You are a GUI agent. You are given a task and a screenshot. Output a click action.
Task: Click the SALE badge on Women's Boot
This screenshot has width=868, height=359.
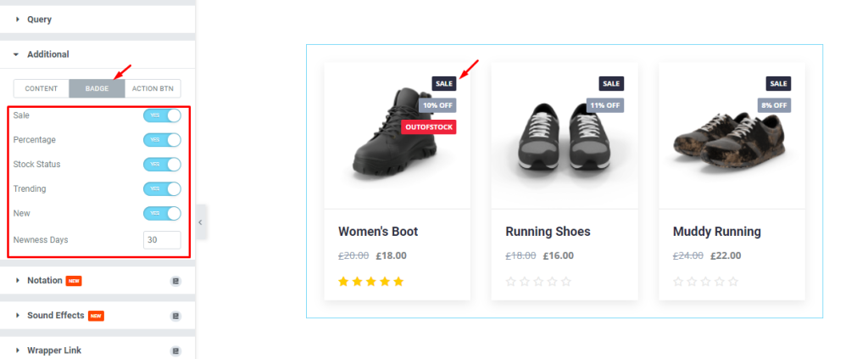[x=444, y=84]
